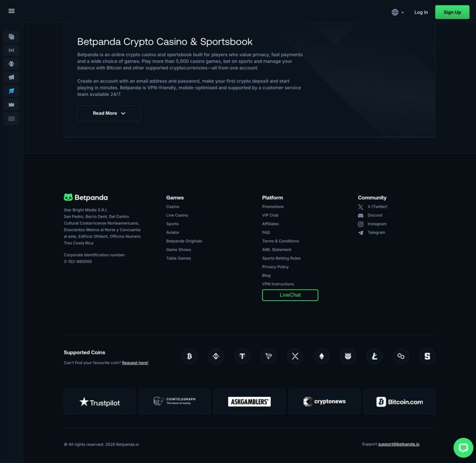Viewport: 476px width, 463px height.
Task: Open the hamburger menu in the sidebar
Action: tap(12, 11)
